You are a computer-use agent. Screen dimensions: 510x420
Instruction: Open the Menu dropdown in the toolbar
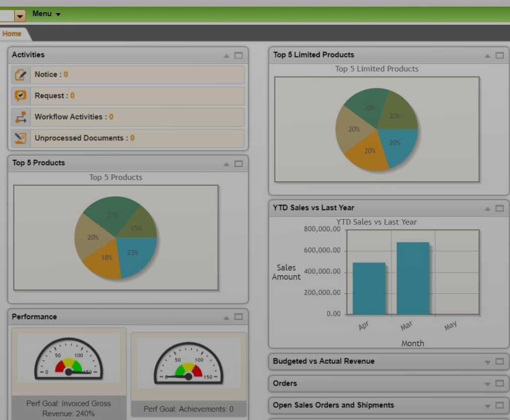[x=46, y=14]
